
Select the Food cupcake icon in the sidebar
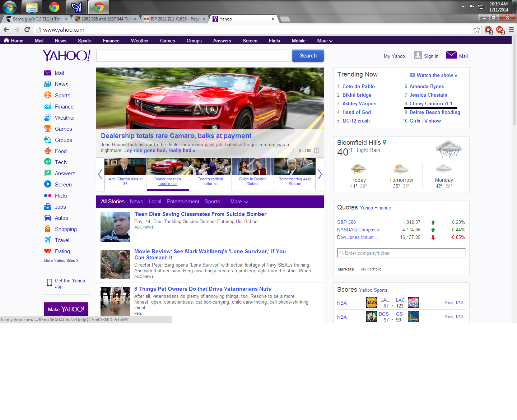click(48, 151)
